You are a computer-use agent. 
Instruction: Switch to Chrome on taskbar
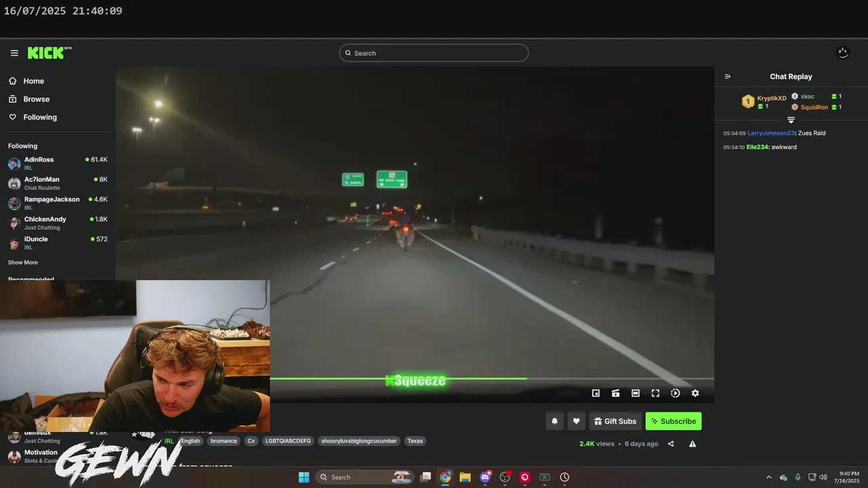point(446,477)
